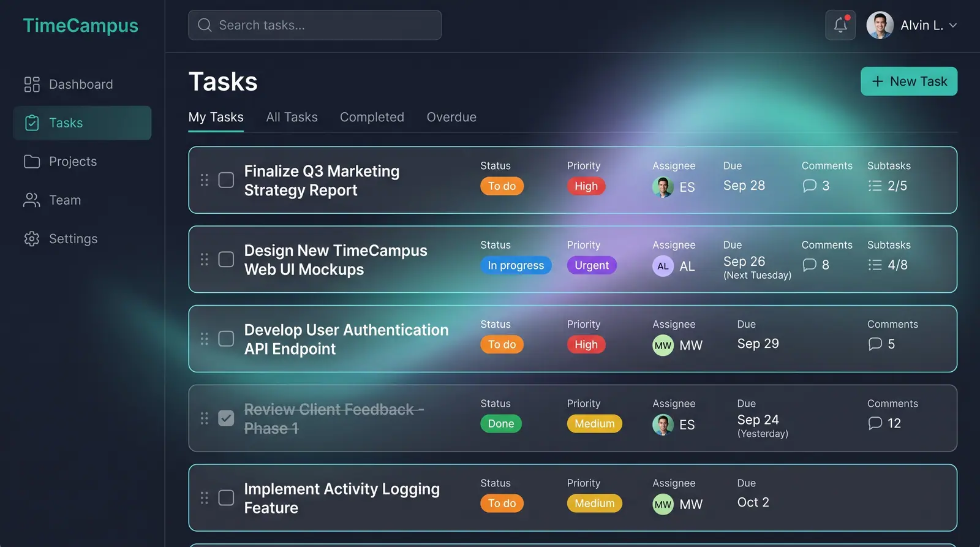980x547 pixels.
Task: Open comments bubble on Finalize Q3 Marketing task
Action: click(810, 186)
